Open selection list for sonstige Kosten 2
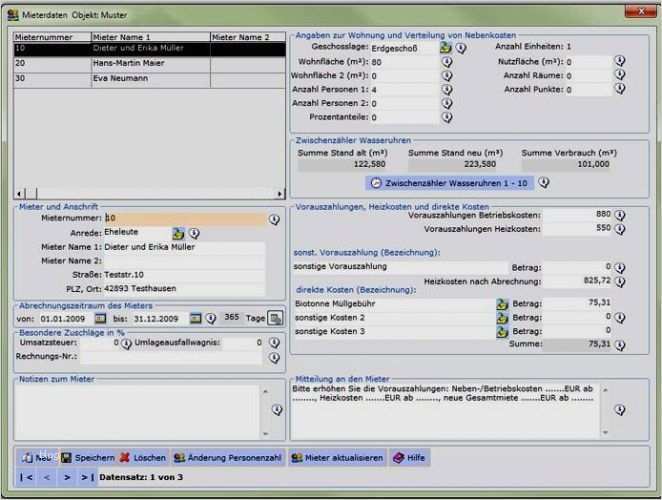This screenshot has height=500, width=662. tap(502, 318)
